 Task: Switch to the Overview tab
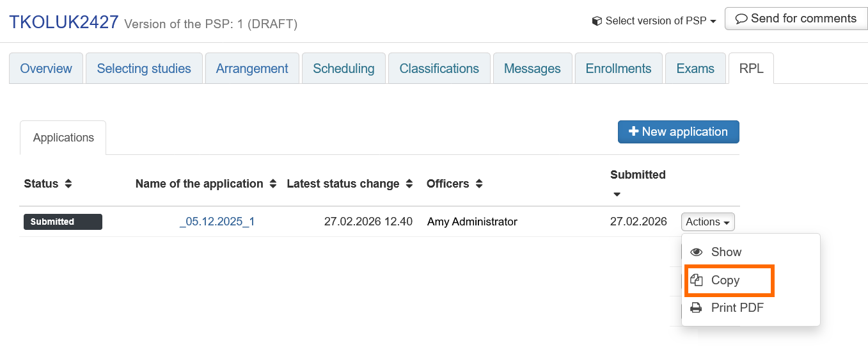46,69
